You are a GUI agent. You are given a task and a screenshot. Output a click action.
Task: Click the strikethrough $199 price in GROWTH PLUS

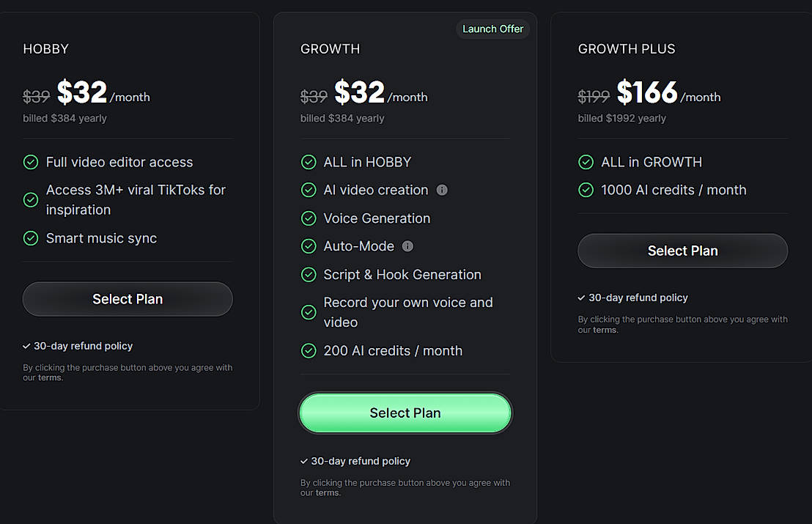click(594, 95)
